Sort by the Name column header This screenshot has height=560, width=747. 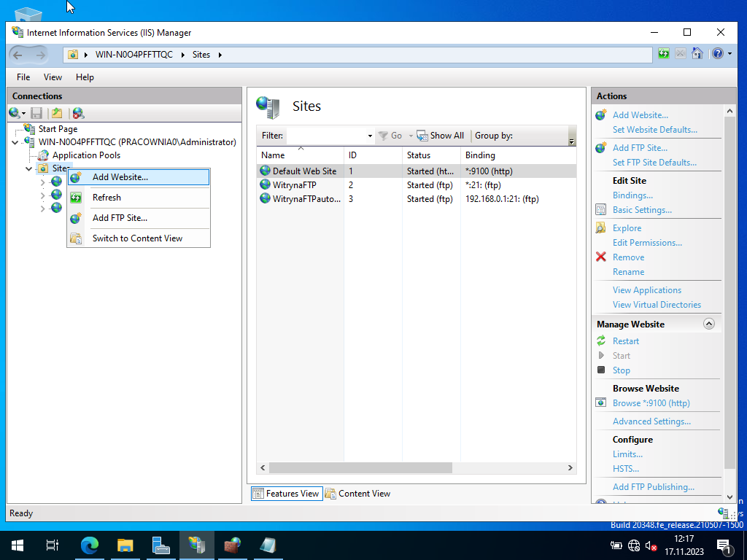coord(300,155)
